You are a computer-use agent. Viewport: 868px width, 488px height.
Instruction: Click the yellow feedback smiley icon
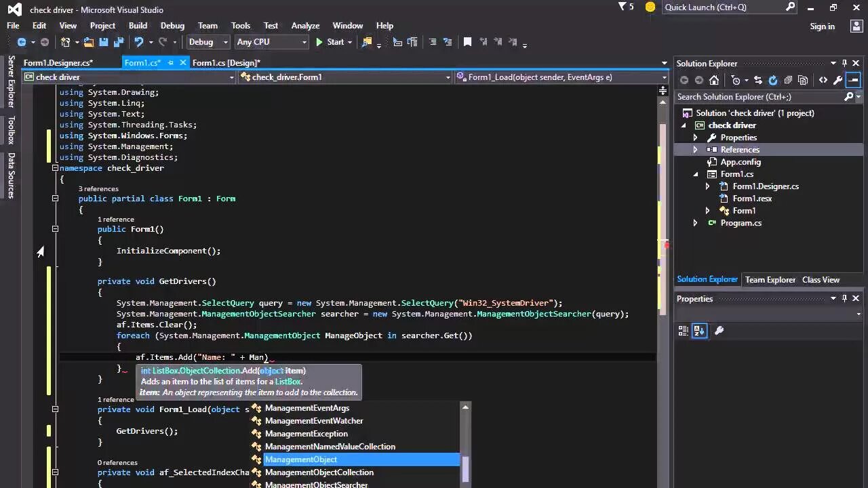(650, 7)
